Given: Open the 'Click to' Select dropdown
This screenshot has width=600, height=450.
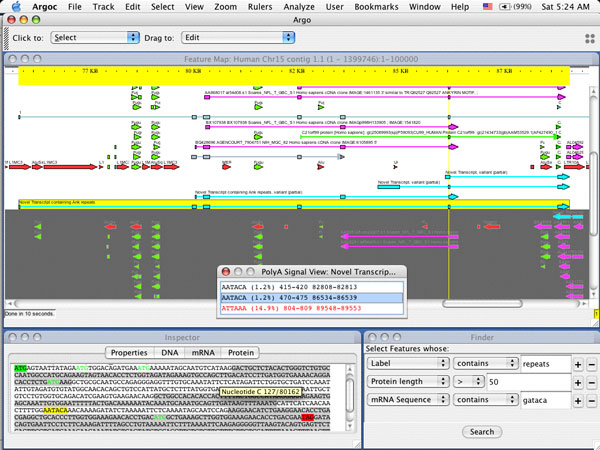Looking at the screenshot, I should click(95, 38).
